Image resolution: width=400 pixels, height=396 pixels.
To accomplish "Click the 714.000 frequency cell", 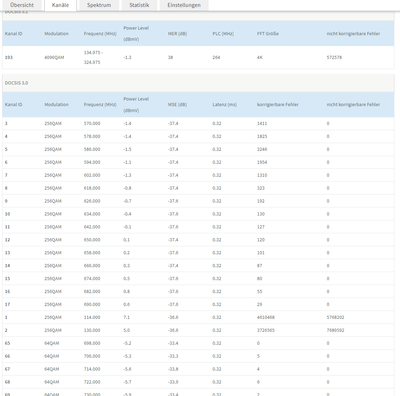I will click(92, 369).
